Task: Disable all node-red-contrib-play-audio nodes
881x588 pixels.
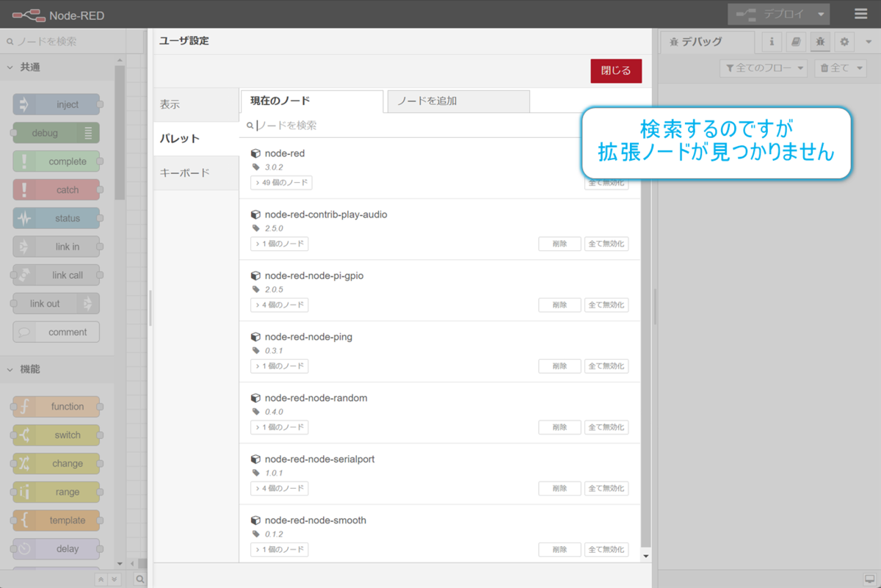Action: coord(606,244)
